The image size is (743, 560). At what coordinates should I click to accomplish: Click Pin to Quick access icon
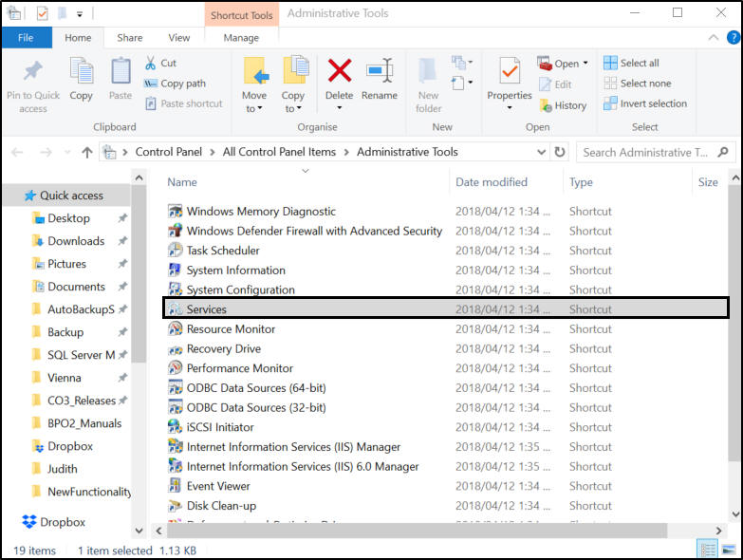(x=32, y=71)
